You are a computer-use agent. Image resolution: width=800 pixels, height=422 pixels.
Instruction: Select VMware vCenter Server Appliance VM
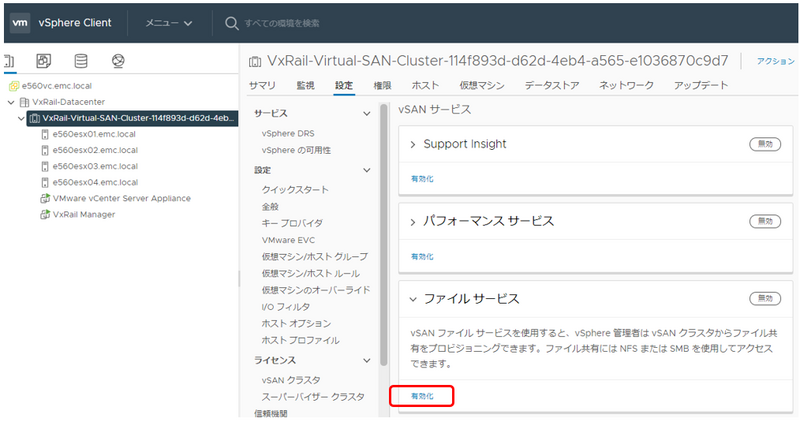(121, 198)
